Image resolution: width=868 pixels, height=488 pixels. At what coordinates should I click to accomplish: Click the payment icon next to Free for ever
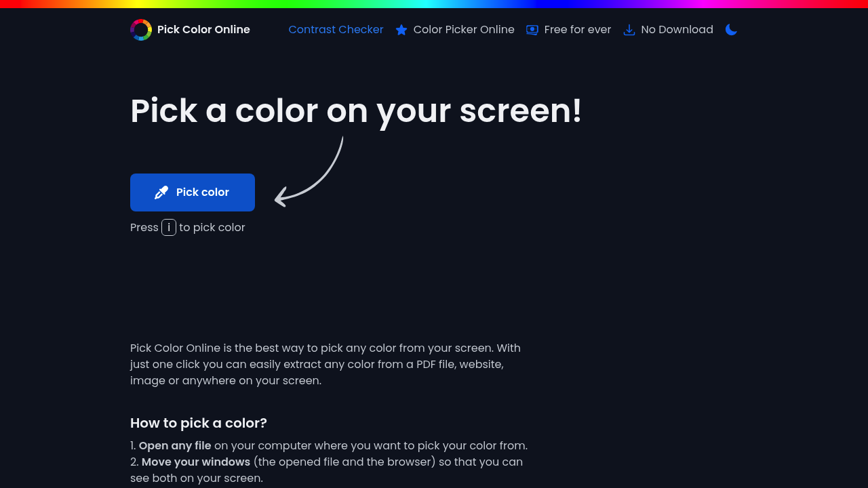pos(532,30)
